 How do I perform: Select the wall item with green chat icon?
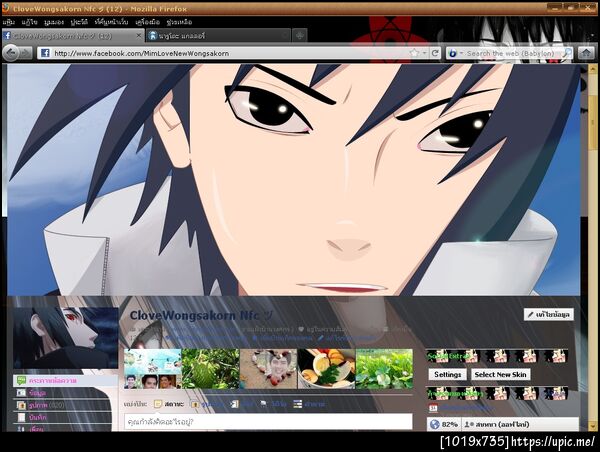click(x=65, y=381)
